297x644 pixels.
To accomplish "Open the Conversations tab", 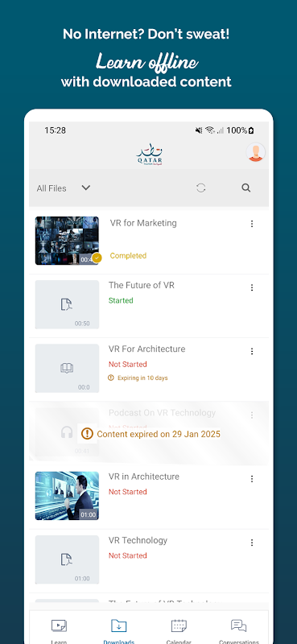I will (239, 631).
